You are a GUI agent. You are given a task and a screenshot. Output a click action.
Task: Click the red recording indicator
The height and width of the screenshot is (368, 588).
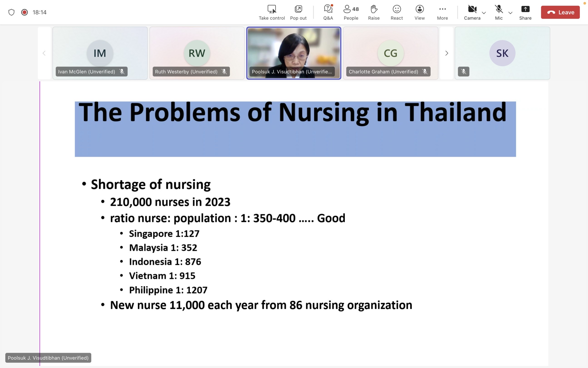tap(24, 12)
